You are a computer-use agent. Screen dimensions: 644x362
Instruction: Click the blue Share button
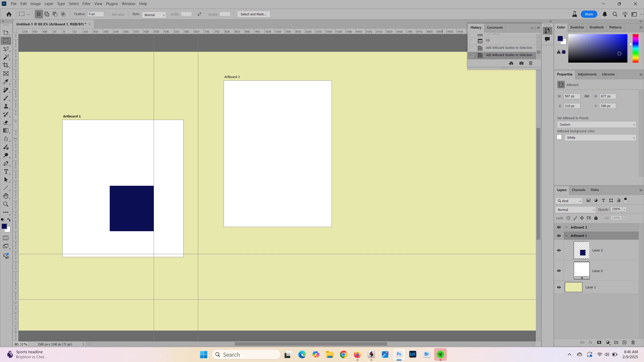click(x=588, y=14)
